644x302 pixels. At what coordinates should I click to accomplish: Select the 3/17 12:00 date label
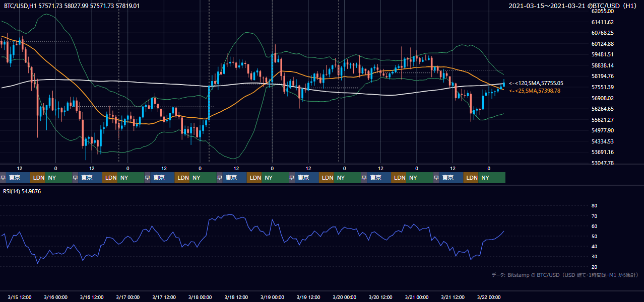tap(164, 297)
